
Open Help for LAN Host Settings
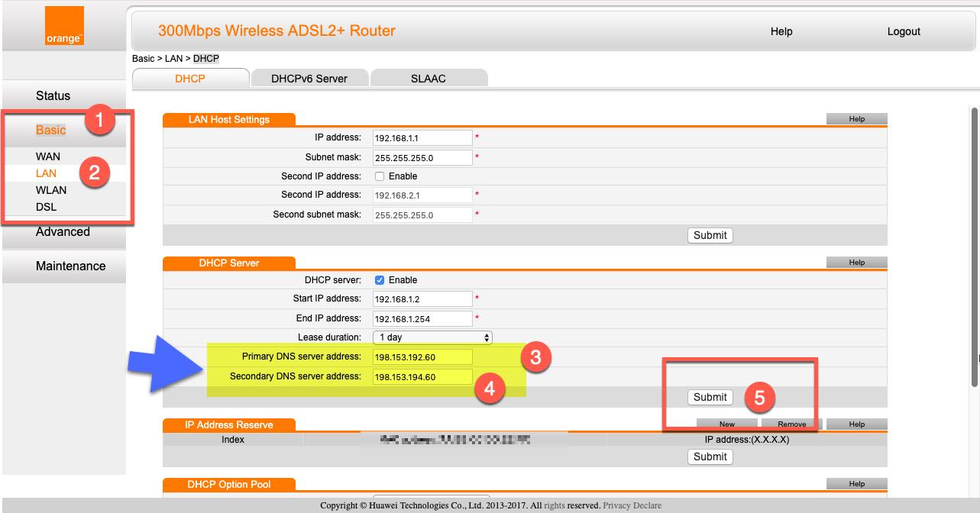click(x=857, y=119)
